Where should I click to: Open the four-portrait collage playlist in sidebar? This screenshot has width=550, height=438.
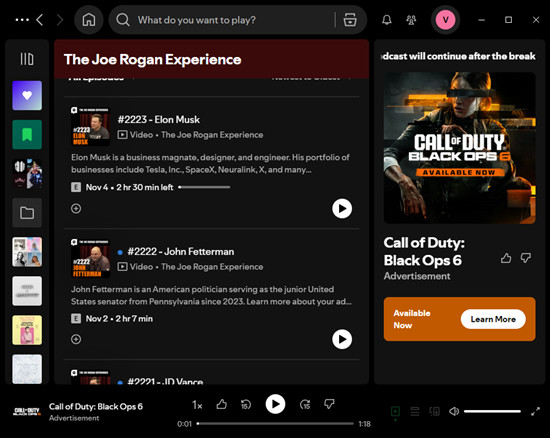[x=27, y=252]
